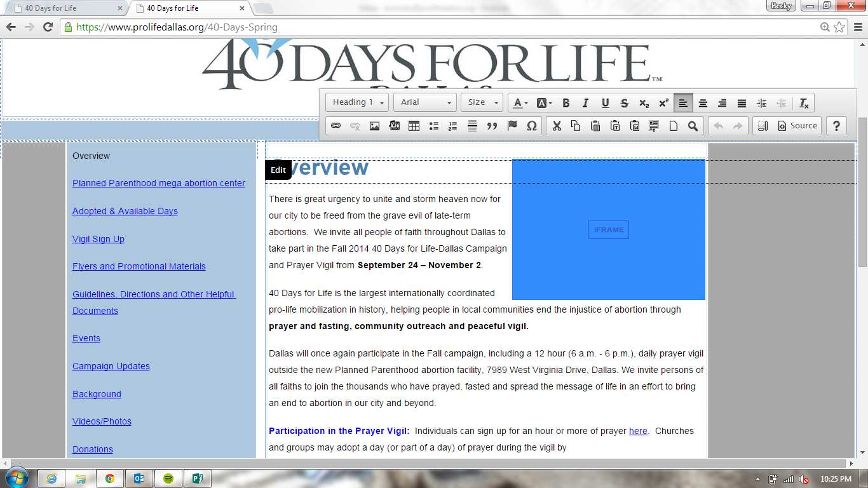Bookmark the page with the star icon
Screen dimensions: 868x488
pos(839,27)
